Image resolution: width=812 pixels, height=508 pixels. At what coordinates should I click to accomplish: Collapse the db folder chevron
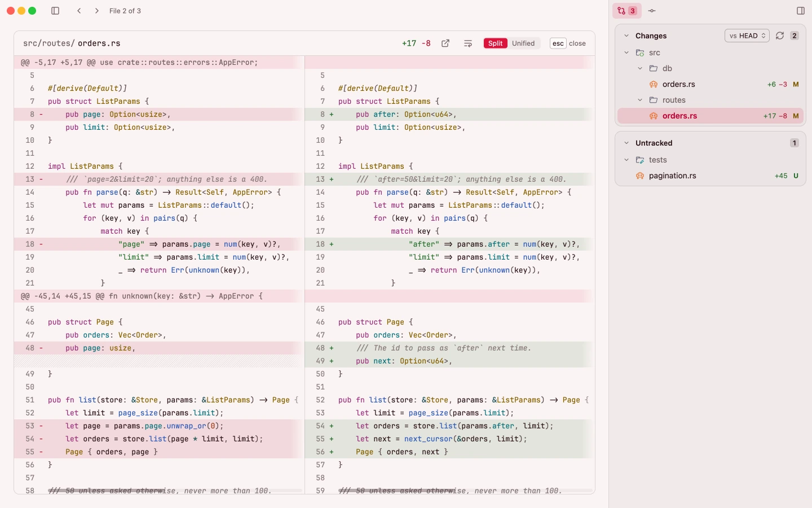(640, 68)
